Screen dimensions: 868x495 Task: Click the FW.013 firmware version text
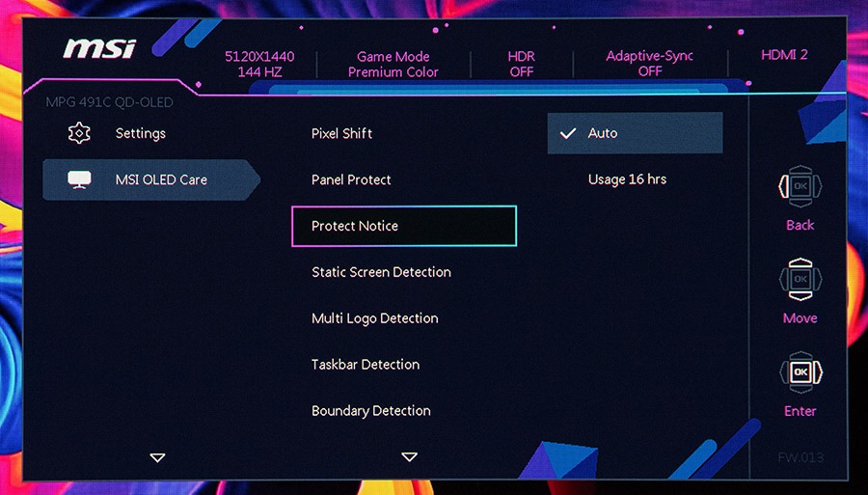coord(800,458)
